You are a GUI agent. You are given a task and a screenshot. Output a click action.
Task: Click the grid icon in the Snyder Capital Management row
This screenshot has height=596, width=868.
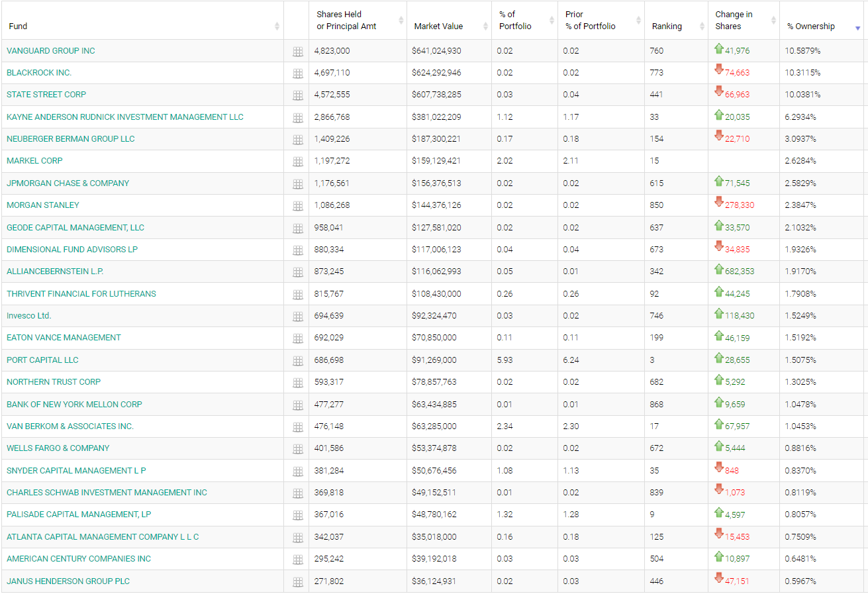pos(298,472)
